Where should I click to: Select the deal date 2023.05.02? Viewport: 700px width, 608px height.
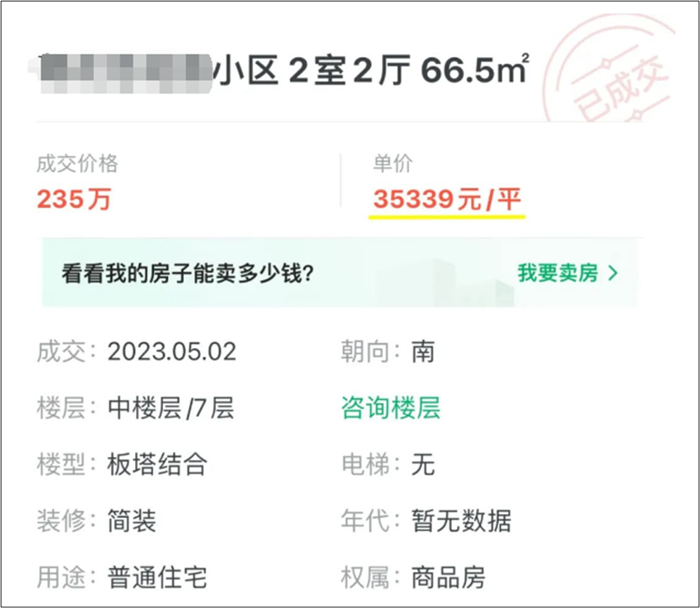tap(172, 351)
